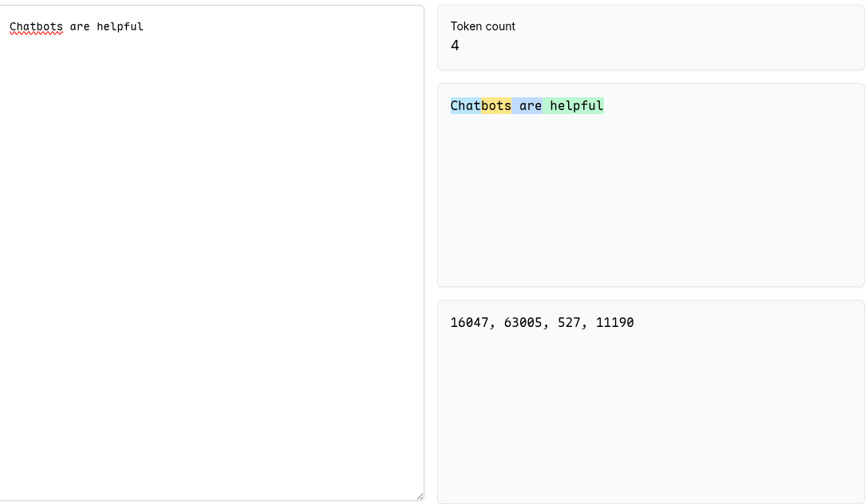Click the Token count label
The width and height of the screenshot is (868, 504).
click(483, 26)
